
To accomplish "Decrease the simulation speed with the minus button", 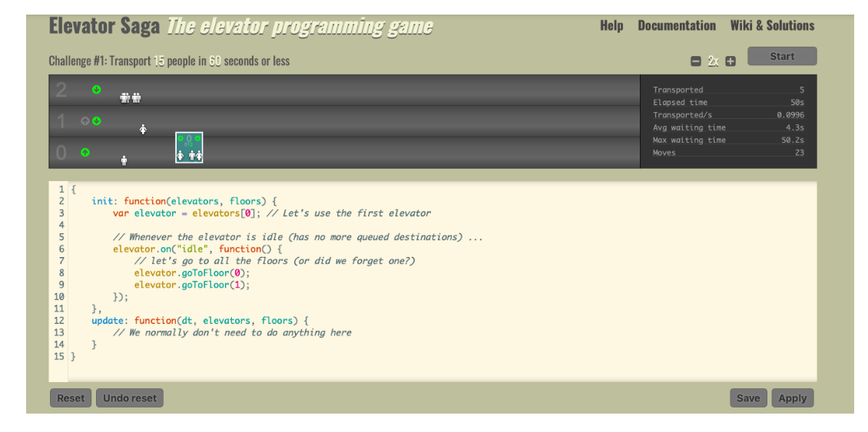I will pyautogui.click(x=696, y=61).
